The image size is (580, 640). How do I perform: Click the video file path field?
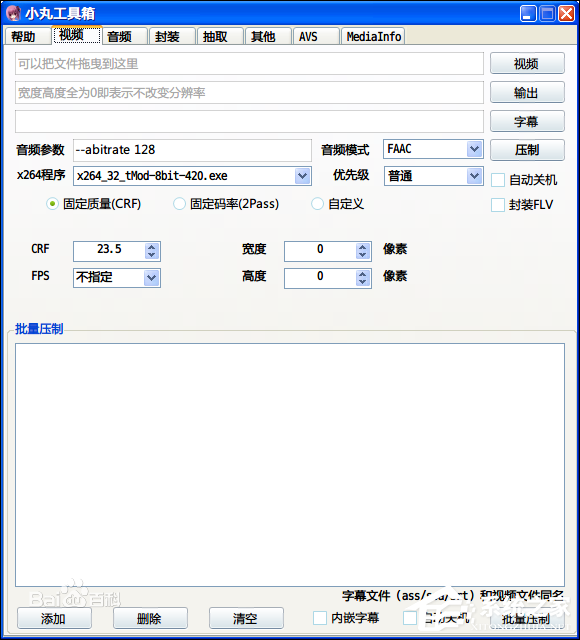pyautogui.click(x=249, y=64)
